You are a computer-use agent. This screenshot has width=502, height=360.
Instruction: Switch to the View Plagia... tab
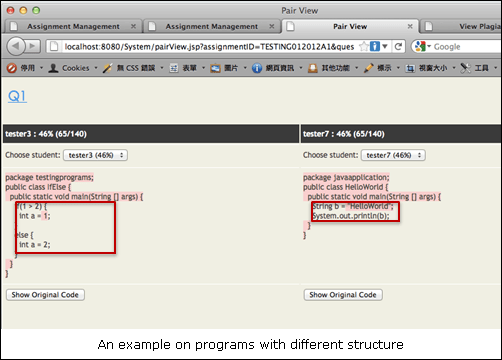(462, 26)
